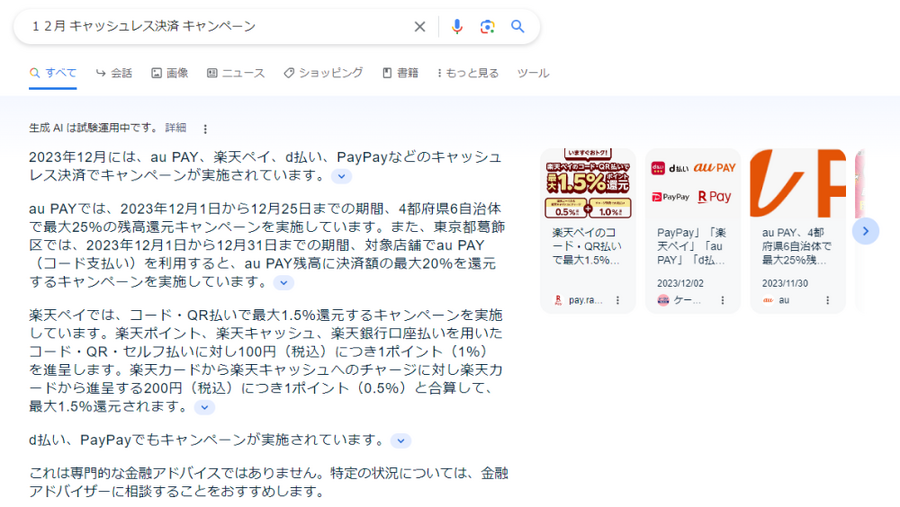Open the 画像 tab
The width and height of the screenshot is (900, 507).
(x=169, y=73)
